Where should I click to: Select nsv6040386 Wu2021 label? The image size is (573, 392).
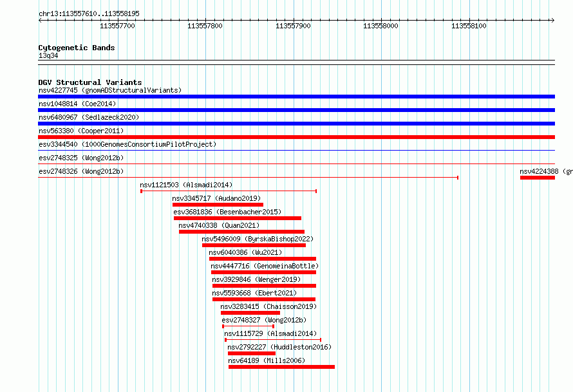click(245, 252)
